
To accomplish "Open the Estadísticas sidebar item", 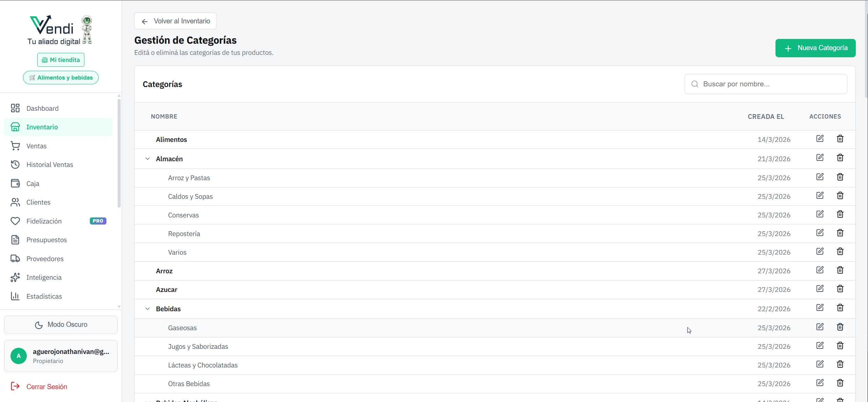I will coord(44,296).
